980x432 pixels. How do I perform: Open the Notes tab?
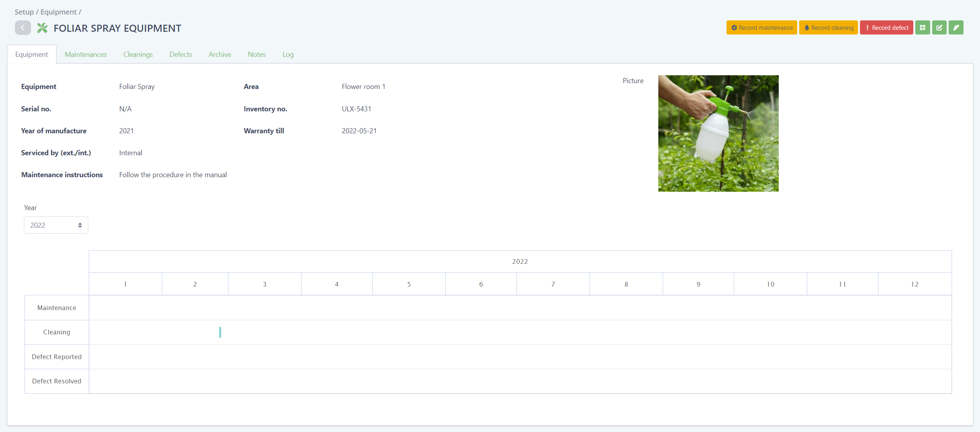(257, 54)
